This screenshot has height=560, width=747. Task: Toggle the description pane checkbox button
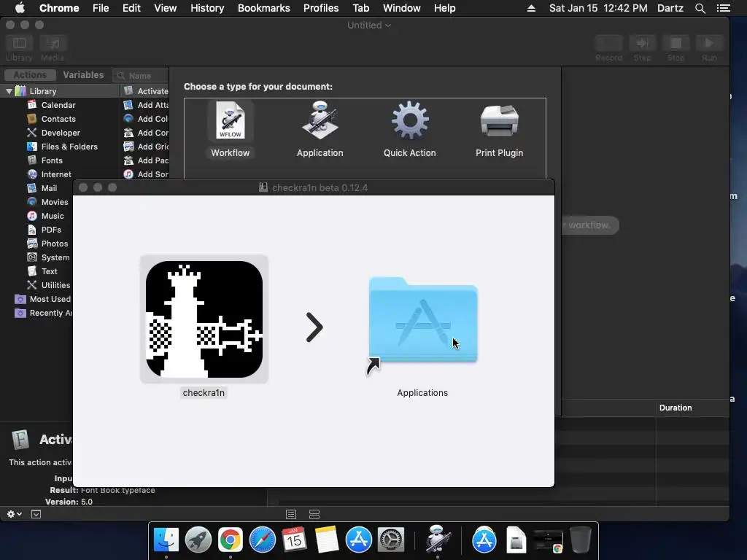coord(36,514)
